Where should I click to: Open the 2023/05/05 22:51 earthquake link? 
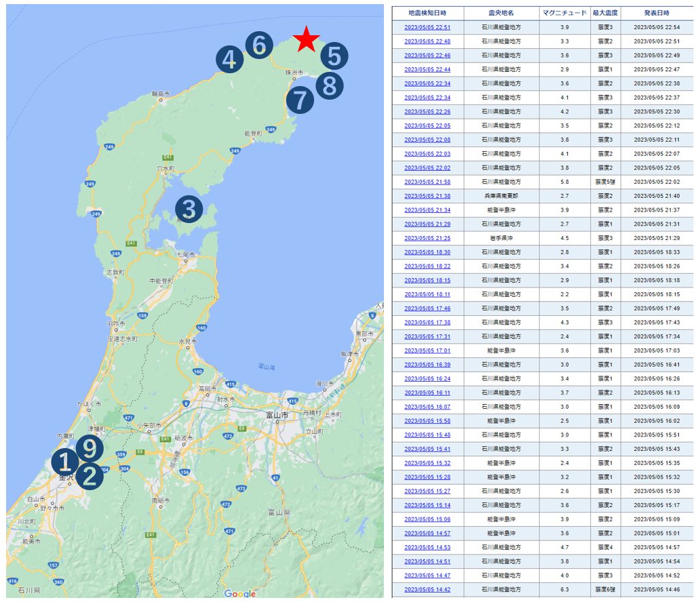[427, 27]
